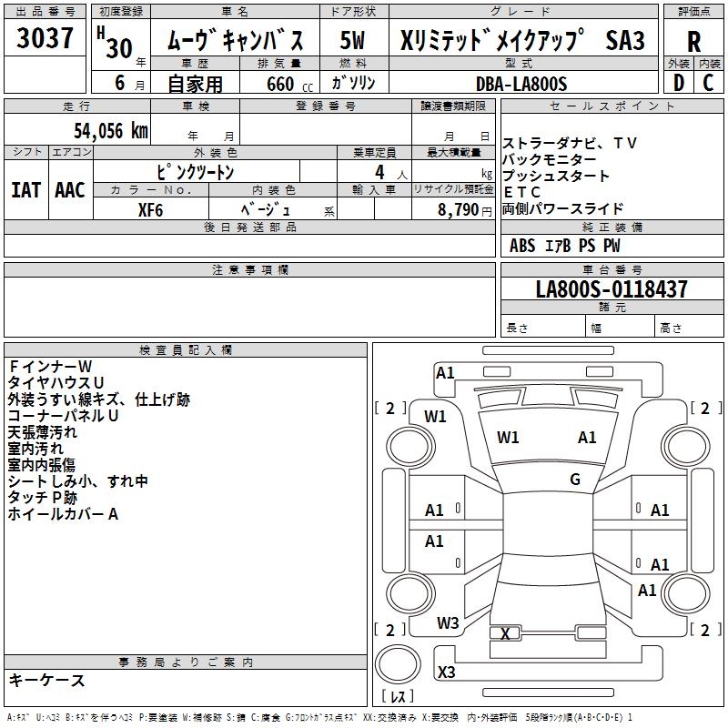Select the inspector note 室内汚れ
The height and width of the screenshot is (728, 728).
click(x=35, y=449)
